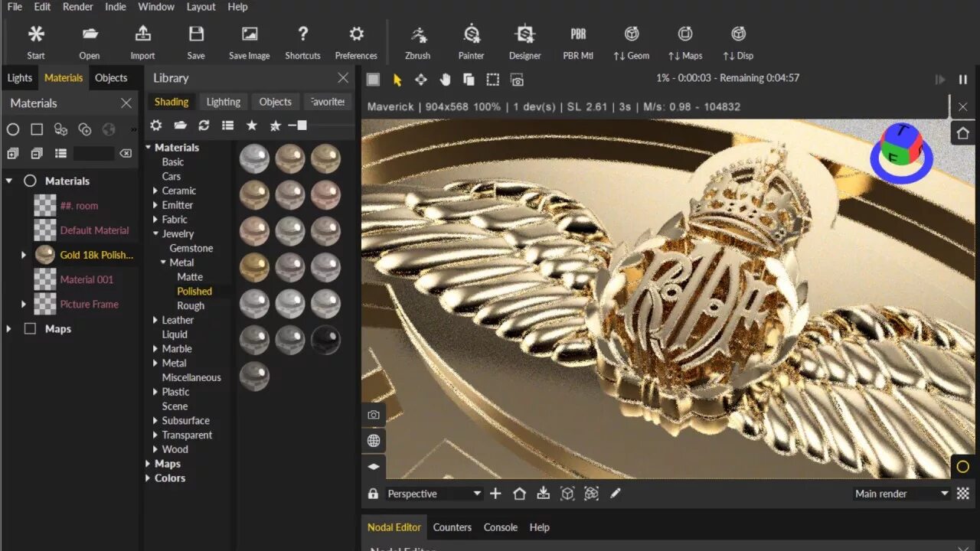Refresh the library with the reload icon

204,126
